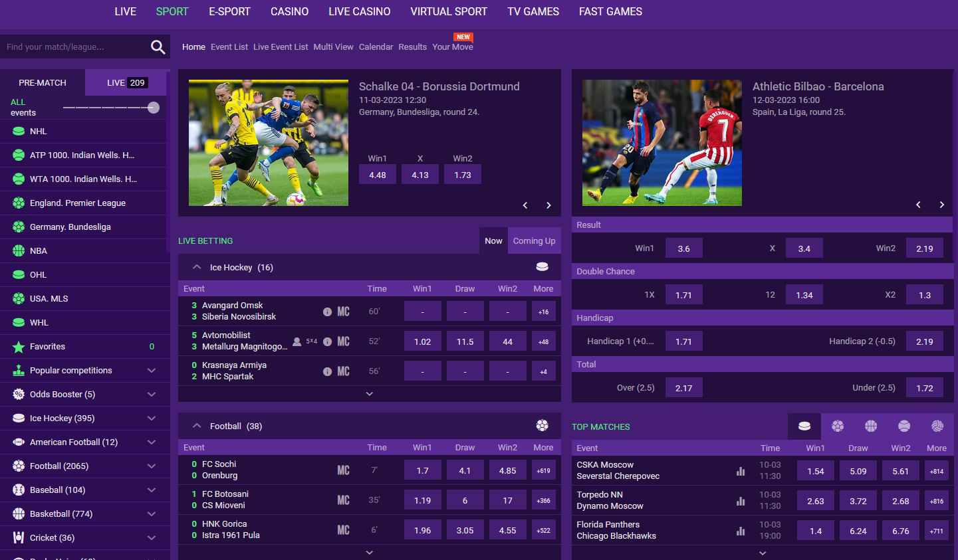Open MC icon for FC Sochi match
Viewport: 958px width, 560px height.
[x=343, y=470]
